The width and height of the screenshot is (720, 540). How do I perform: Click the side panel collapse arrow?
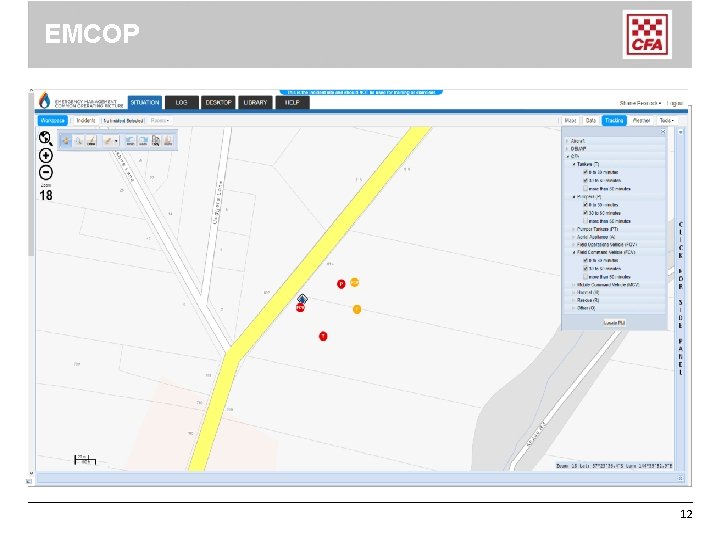(681, 132)
